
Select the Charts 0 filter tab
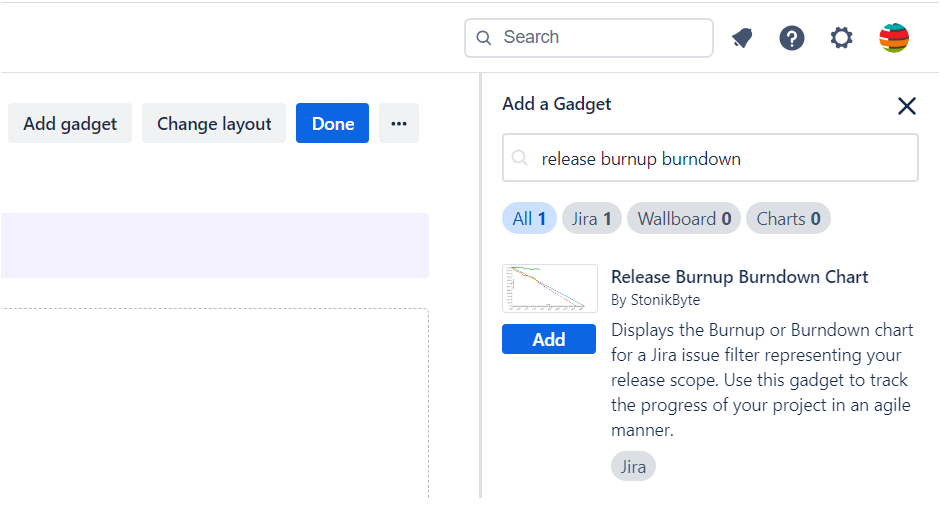(788, 218)
